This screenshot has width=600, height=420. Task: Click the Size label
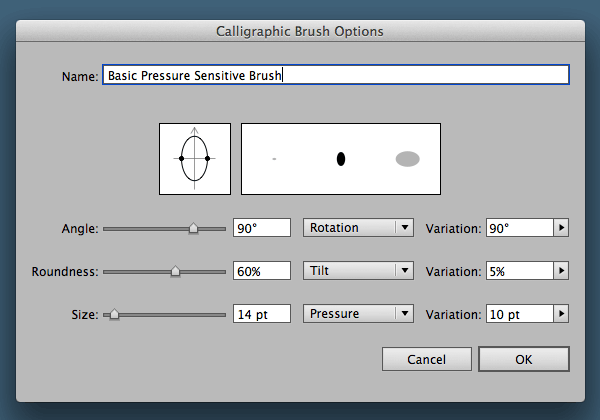point(85,314)
